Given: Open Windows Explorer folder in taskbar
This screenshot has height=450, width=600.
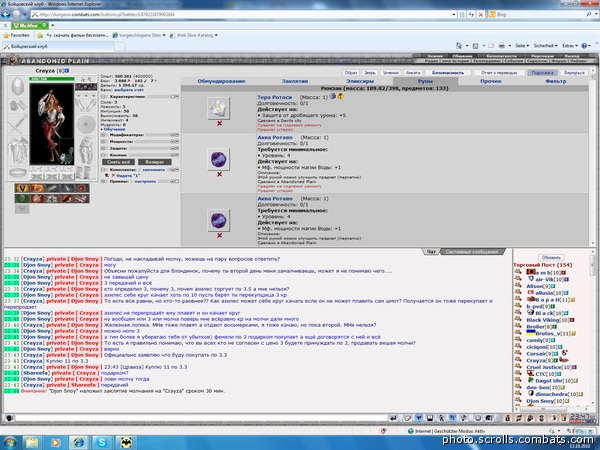Looking at the screenshot, I should (x=32, y=442).
